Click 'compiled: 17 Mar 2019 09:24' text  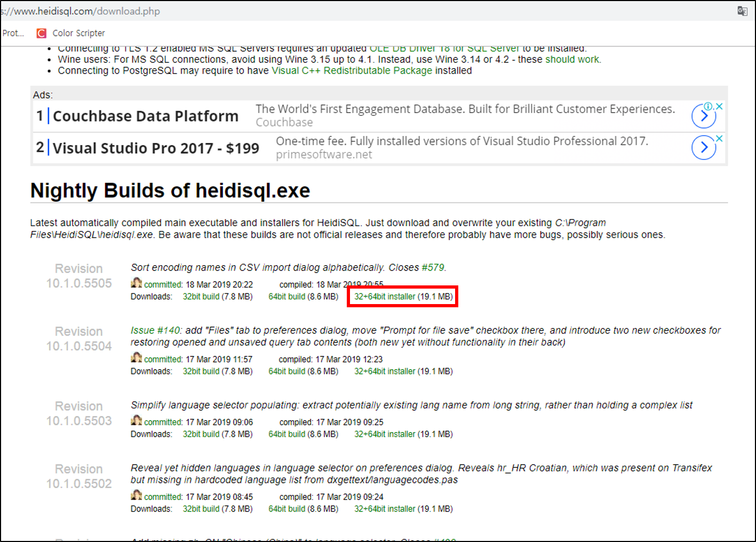[331, 497]
